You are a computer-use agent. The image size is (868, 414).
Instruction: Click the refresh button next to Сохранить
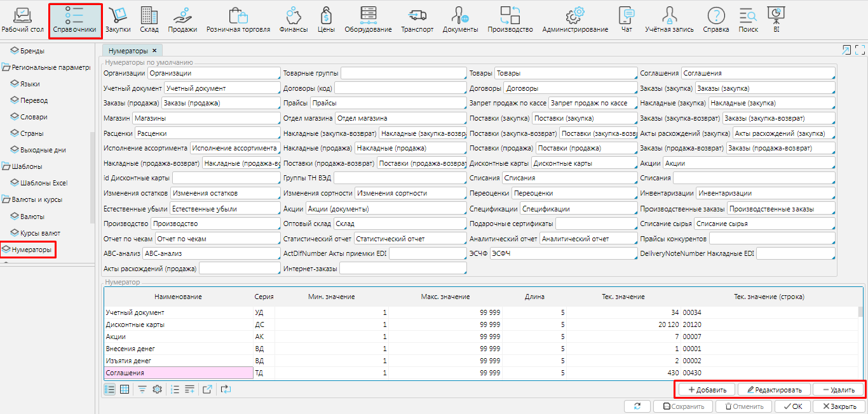pos(637,406)
